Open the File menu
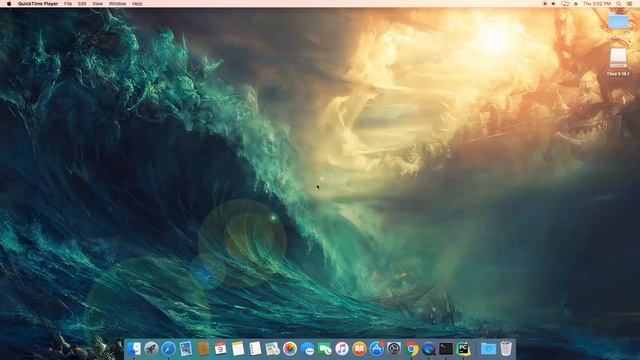 click(68, 4)
